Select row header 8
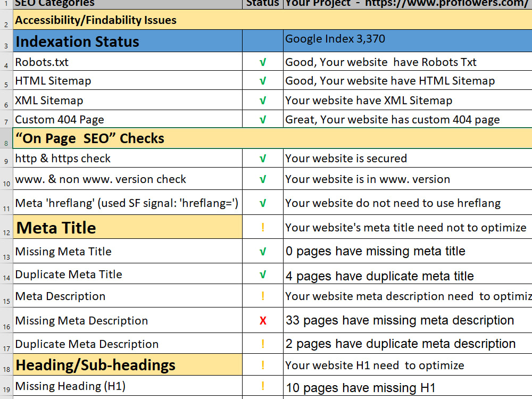This screenshot has width=532, height=399. (x=6, y=138)
